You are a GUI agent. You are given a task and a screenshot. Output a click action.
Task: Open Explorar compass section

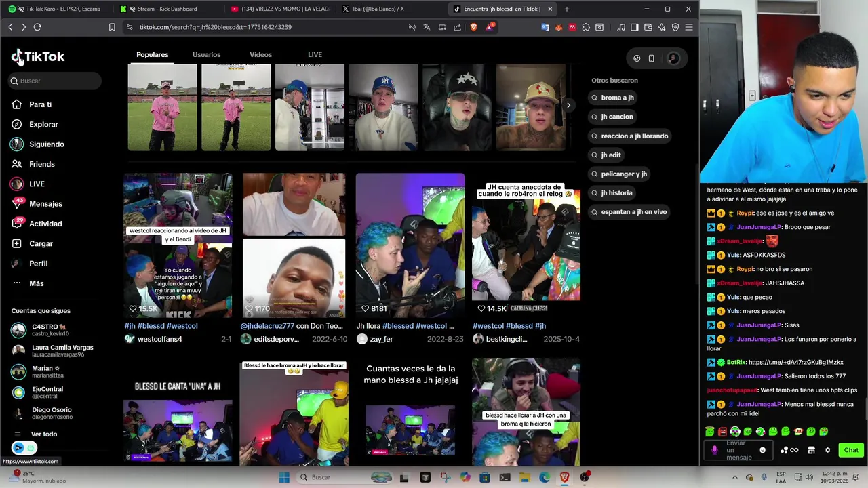35,125
